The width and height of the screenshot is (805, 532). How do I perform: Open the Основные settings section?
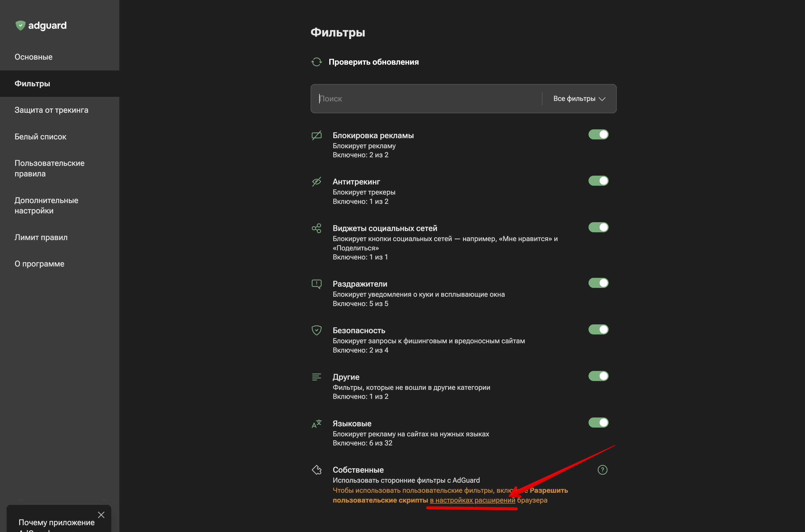tap(33, 57)
